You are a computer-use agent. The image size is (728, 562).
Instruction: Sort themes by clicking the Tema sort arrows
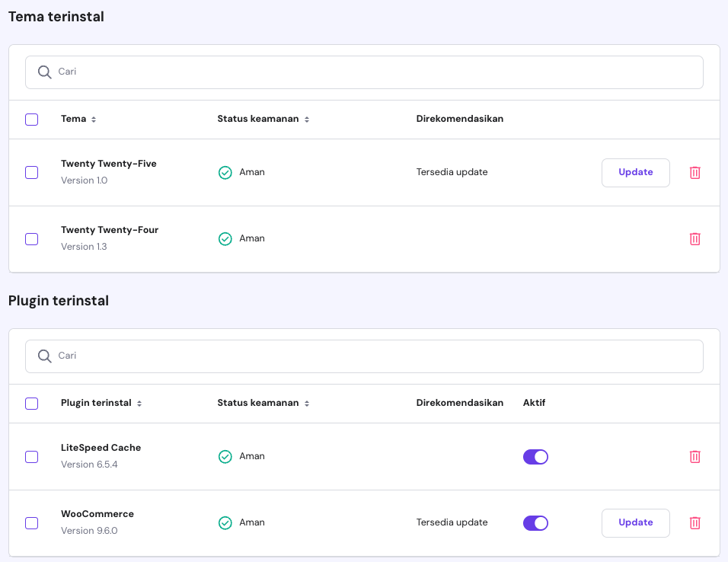(x=94, y=119)
